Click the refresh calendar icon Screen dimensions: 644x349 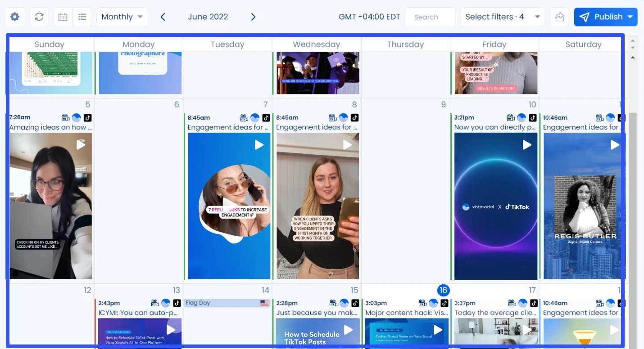tap(39, 17)
